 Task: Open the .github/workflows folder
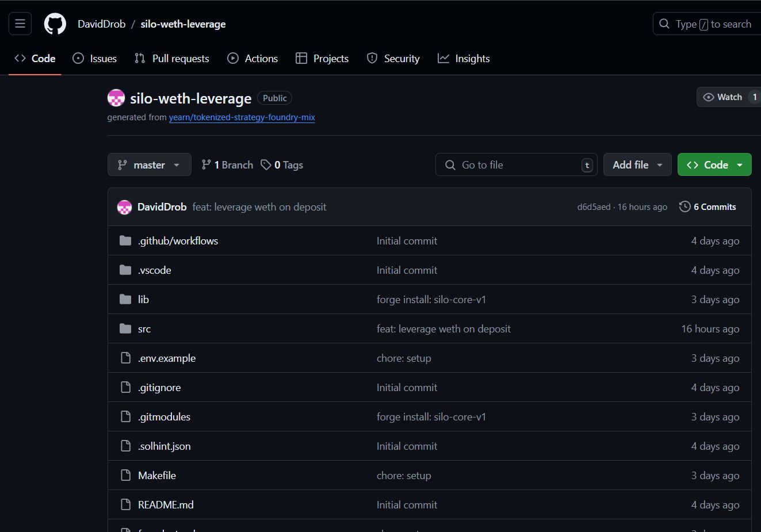pyautogui.click(x=178, y=240)
